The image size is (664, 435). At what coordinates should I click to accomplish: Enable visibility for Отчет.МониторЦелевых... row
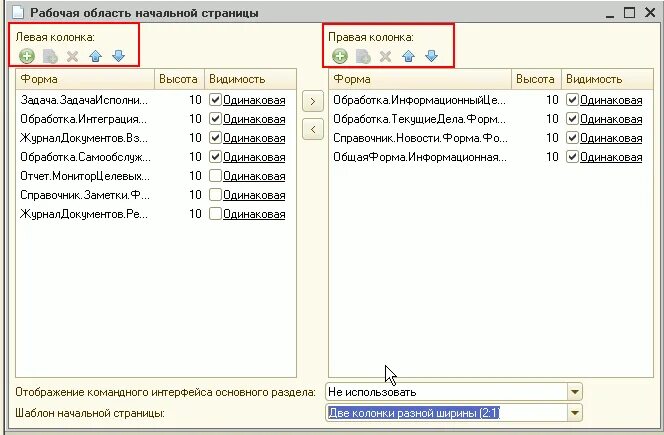click(x=215, y=176)
